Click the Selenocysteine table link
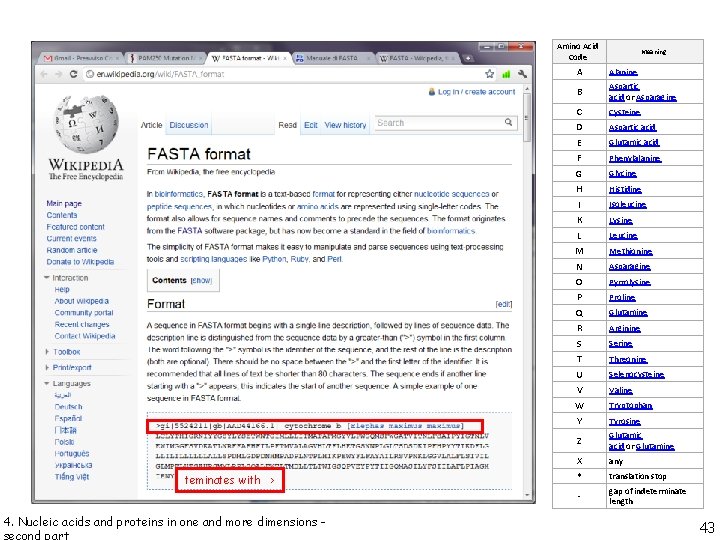This screenshot has width=720, height=540. pyautogui.click(x=636, y=375)
